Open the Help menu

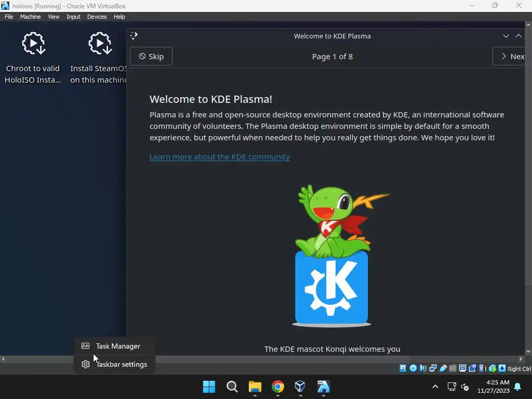[x=119, y=17]
